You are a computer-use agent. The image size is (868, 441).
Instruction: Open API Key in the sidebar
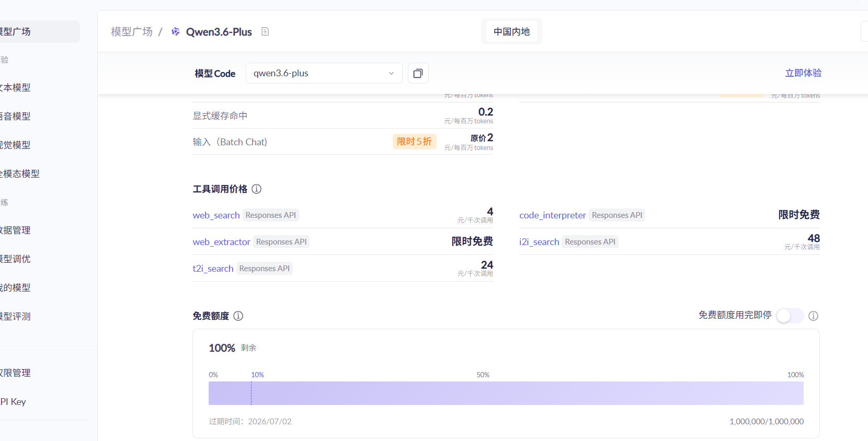coord(13,402)
